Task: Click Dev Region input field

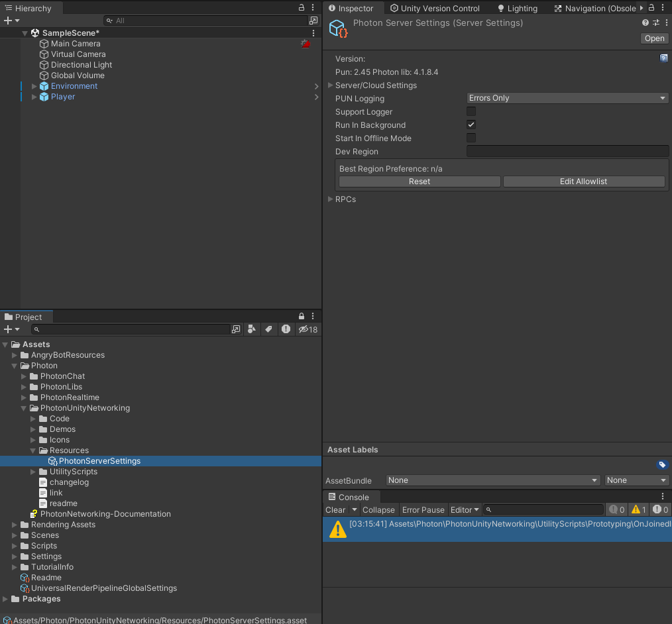Action: [x=567, y=151]
